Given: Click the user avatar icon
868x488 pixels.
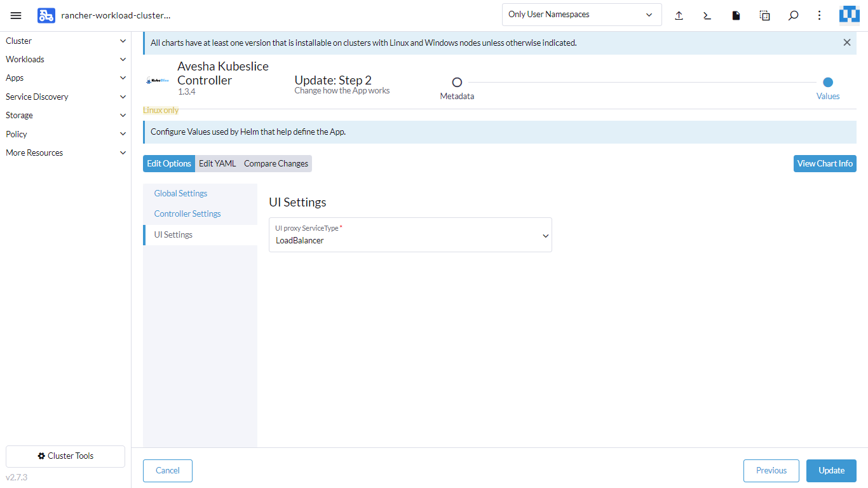Looking at the screenshot, I should point(850,15).
